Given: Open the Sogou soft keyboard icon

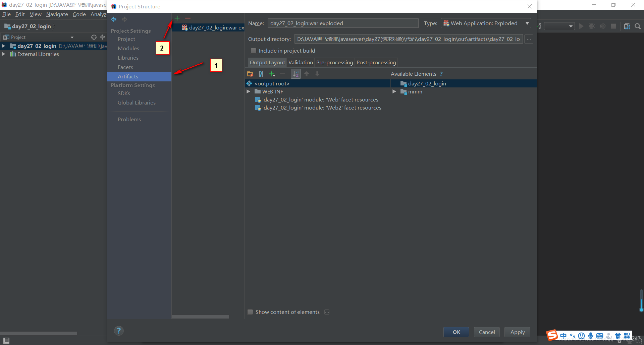Looking at the screenshot, I should pyautogui.click(x=600, y=336).
